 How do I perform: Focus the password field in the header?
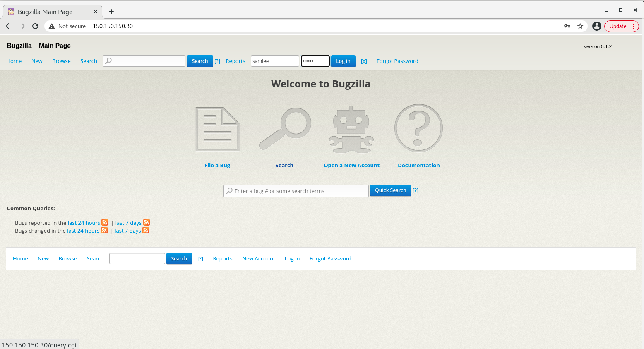315,61
